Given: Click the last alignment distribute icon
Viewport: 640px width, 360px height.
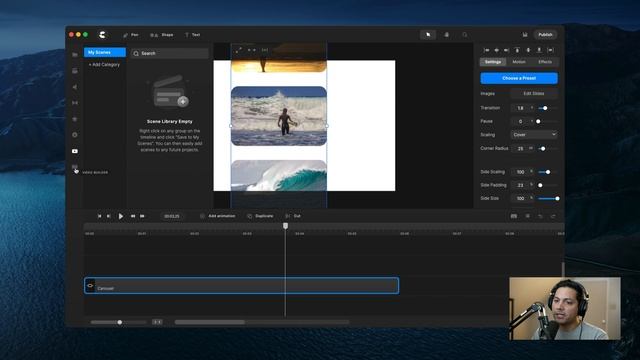Looking at the screenshot, I should tap(551, 50).
